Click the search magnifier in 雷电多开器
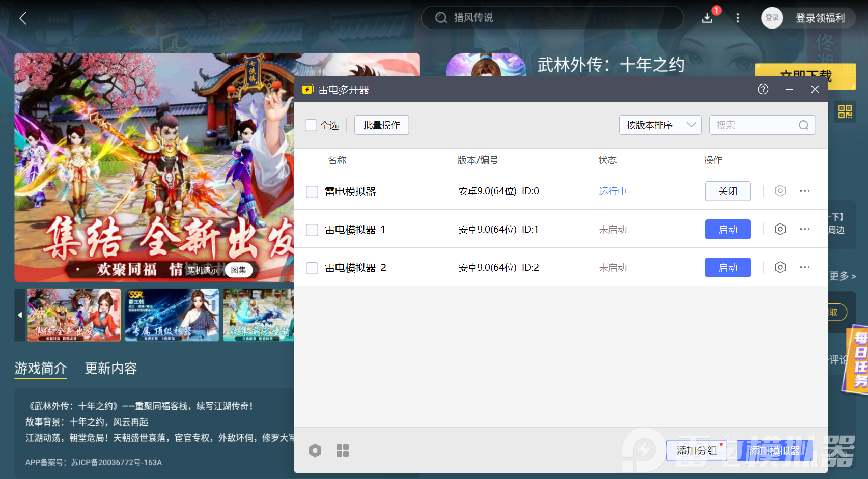868x479 pixels. pyautogui.click(x=804, y=125)
